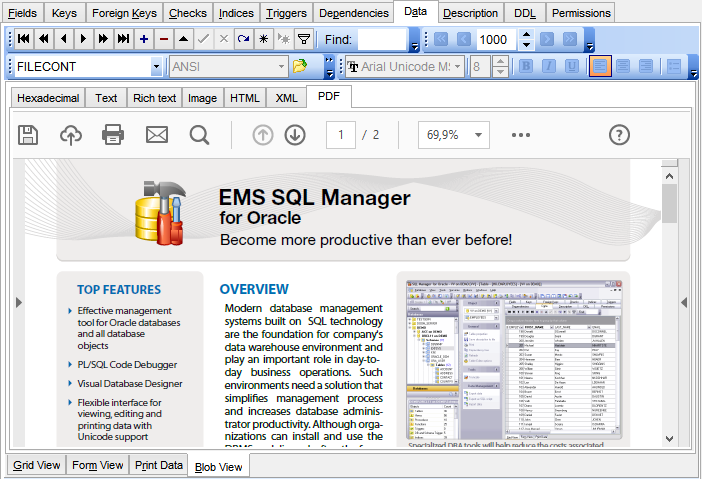The image size is (702, 479).
Task: Enable left text alignment
Action: coord(600,66)
